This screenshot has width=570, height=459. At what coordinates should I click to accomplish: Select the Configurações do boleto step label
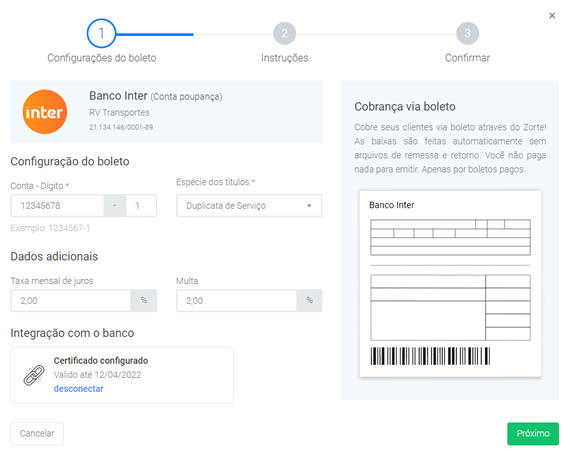click(x=102, y=58)
